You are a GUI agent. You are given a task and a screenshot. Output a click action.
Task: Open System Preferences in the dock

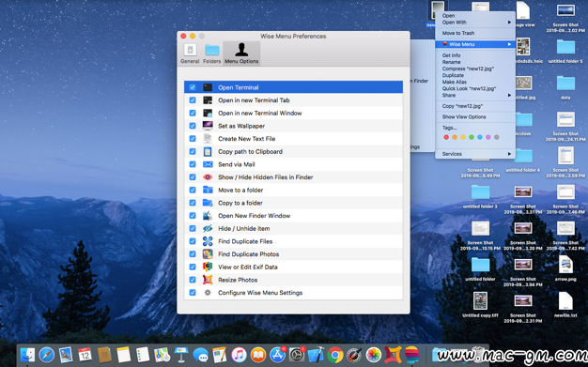pyautogui.click(x=297, y=354)
